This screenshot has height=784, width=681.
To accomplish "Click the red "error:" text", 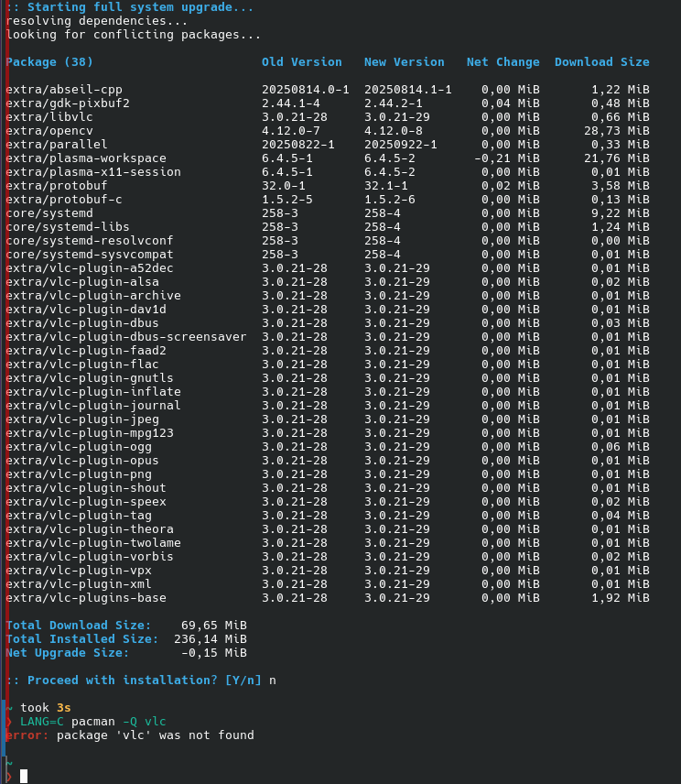I will tap(27, 735).
